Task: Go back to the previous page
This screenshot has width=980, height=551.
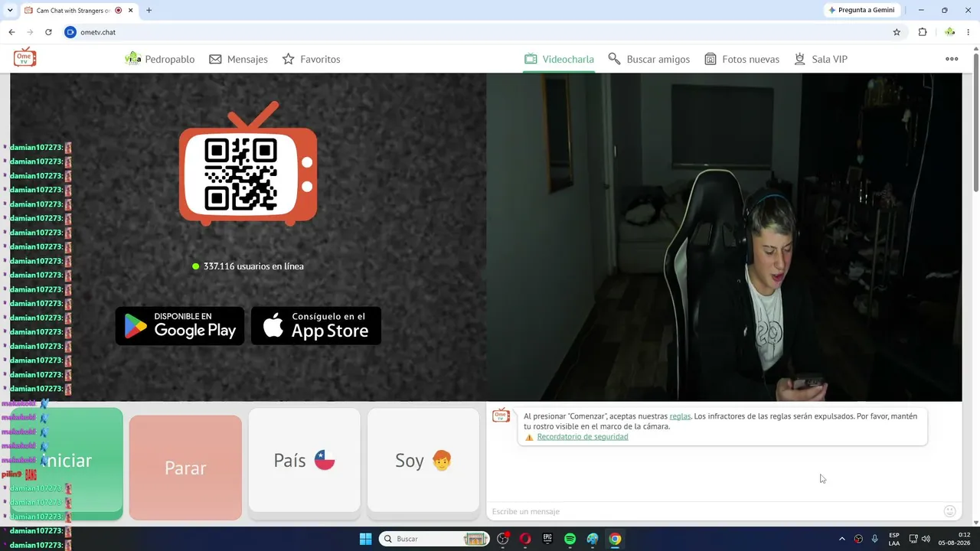Action: click(11, 32)
